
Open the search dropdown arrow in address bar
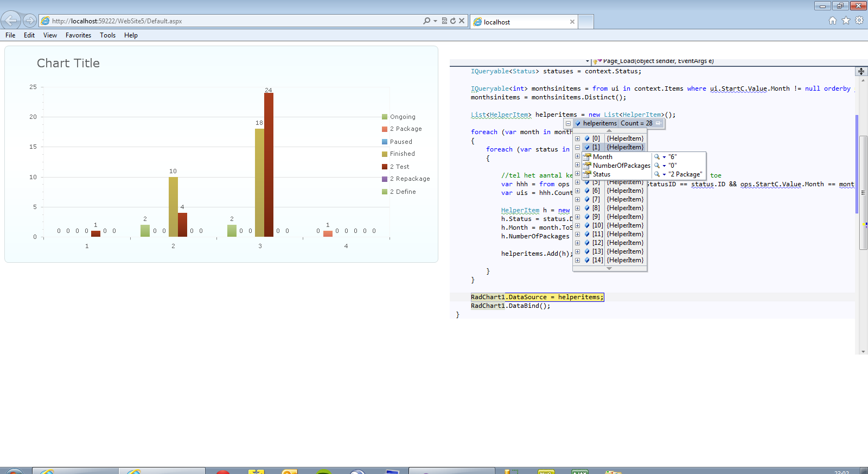(435, 21)
